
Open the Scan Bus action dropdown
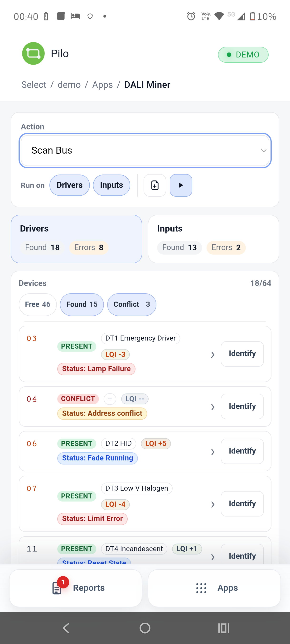coord(145,151)
